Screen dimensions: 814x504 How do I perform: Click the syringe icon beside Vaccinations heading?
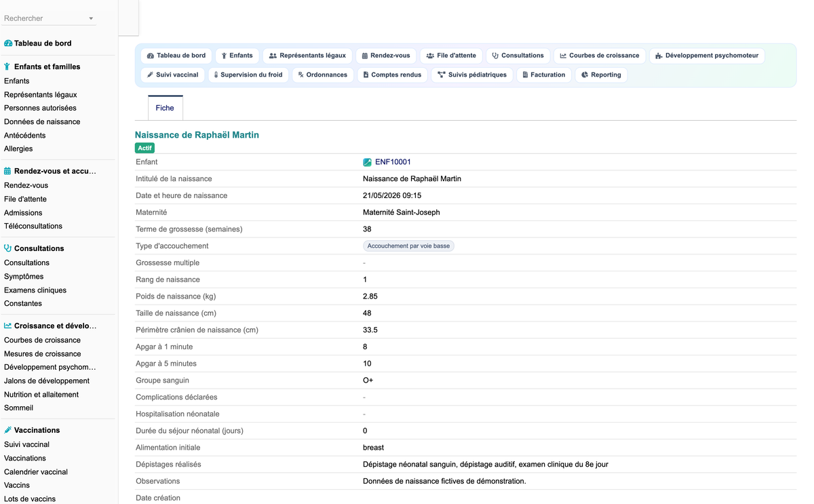(7, 430)
